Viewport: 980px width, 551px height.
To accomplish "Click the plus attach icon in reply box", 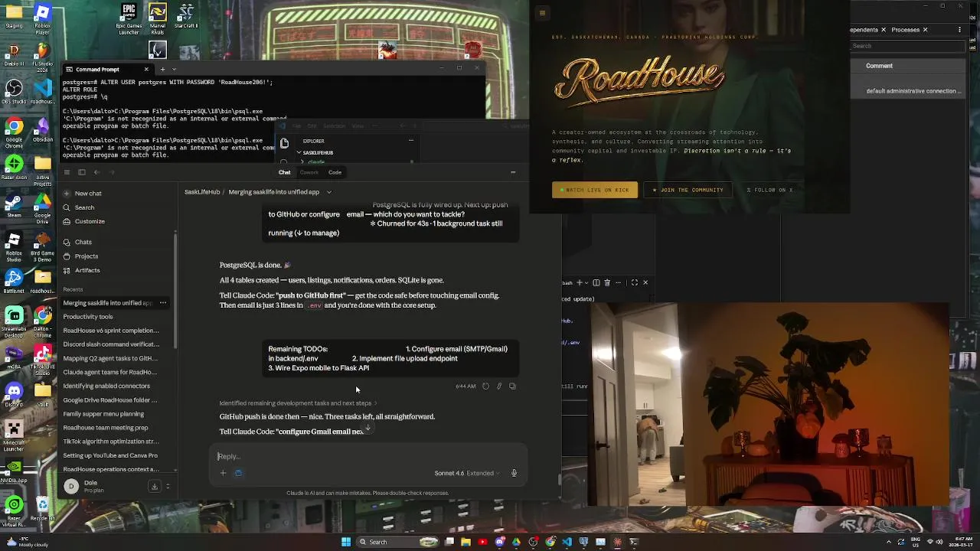I will tap(223, 473).
